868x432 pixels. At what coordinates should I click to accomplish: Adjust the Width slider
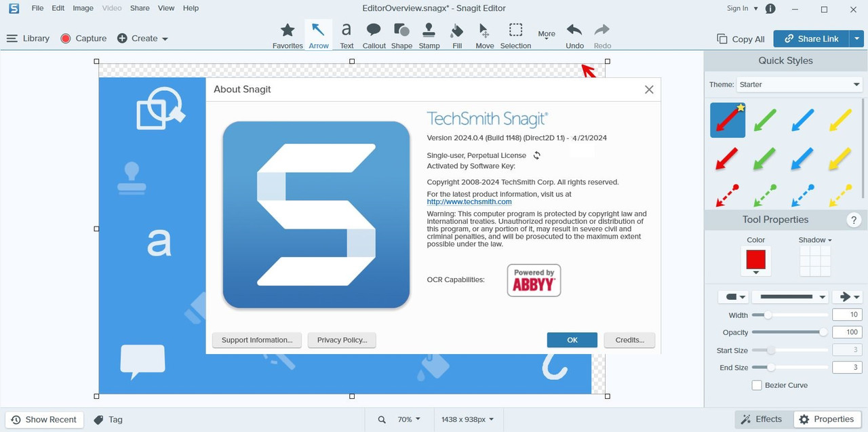[x=790, y=315]
